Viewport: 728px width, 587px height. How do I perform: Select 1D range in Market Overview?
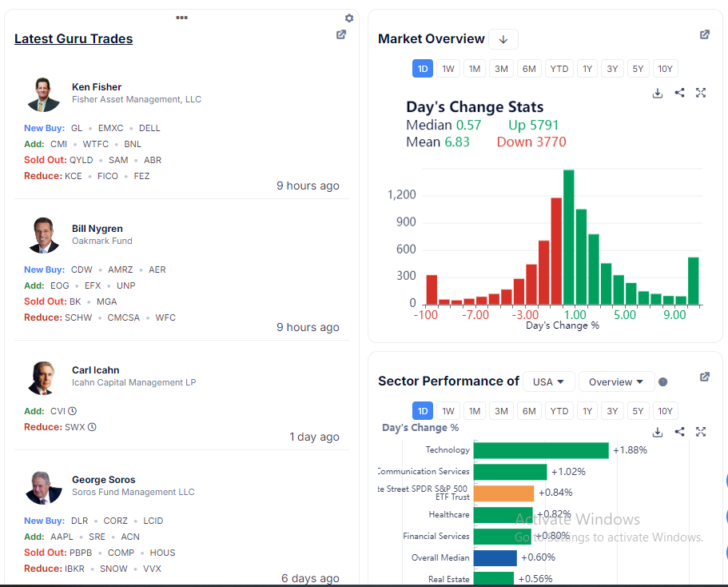pyautogui.click(x=423, y=69)
